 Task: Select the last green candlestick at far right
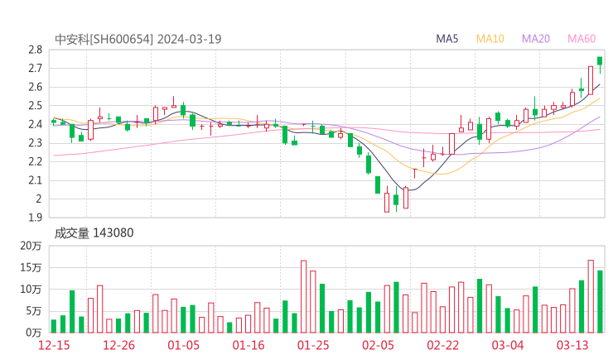click(x=600, y=61)
